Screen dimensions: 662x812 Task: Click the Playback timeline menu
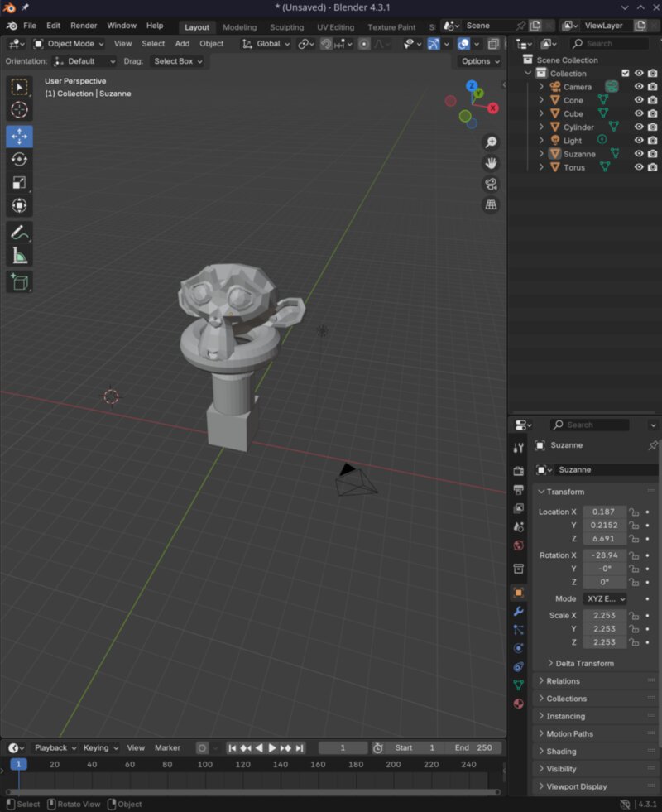point(55,748)
